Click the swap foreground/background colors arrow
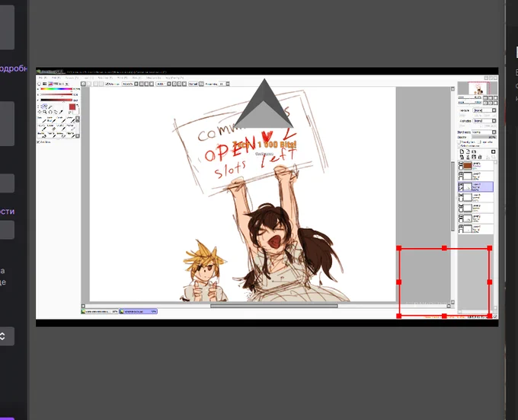 pyautogui.click(x=77, y=105)
